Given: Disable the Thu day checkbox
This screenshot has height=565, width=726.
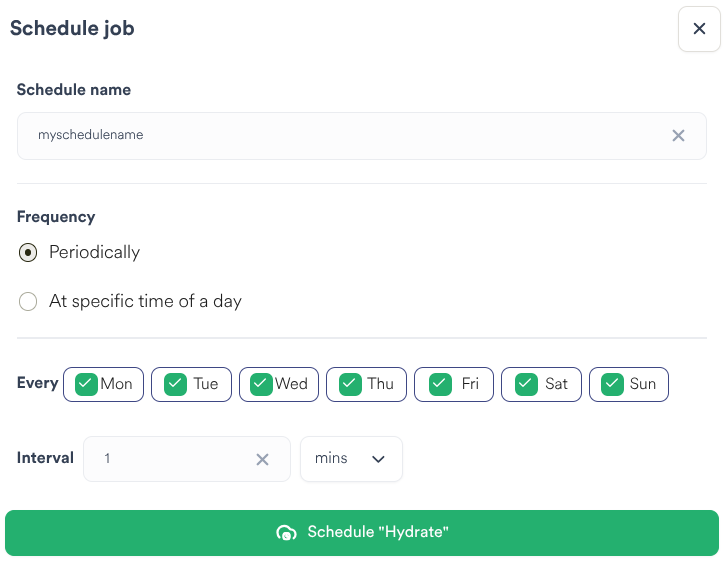Looking at the screenshot, I should [x=350, y=384].
